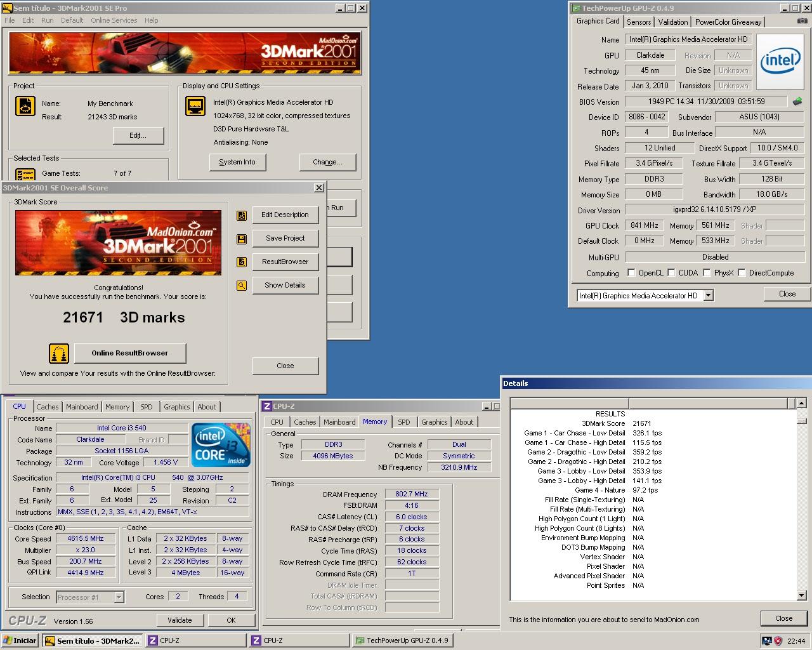
Task: Click the CPU-Z Memory window title icon
Action: point(267,406)
